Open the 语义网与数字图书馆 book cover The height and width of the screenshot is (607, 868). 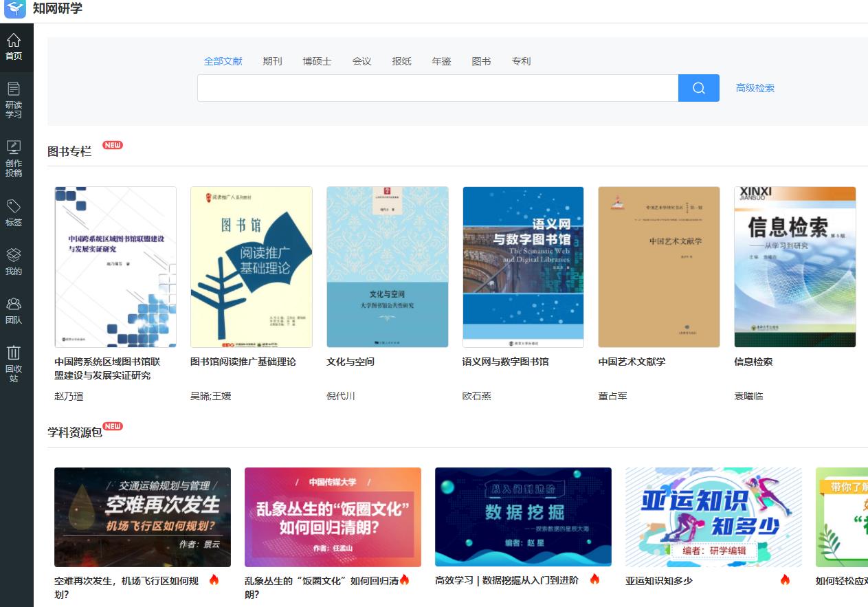(x=523, y=267)
